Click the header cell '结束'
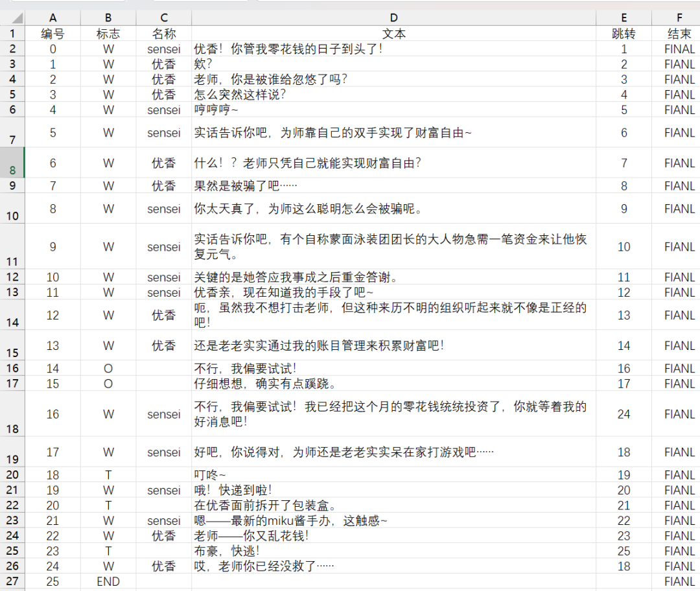The height and width of the screenshot is (591, 700). (x=676, y=34)
